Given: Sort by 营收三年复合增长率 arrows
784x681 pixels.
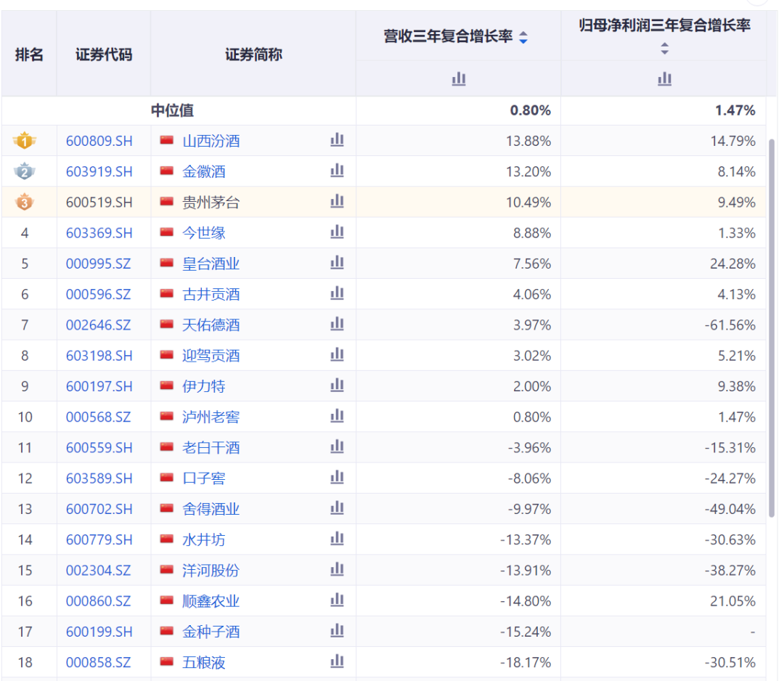Looking at the screenshot, I should [x=523, y=37].
